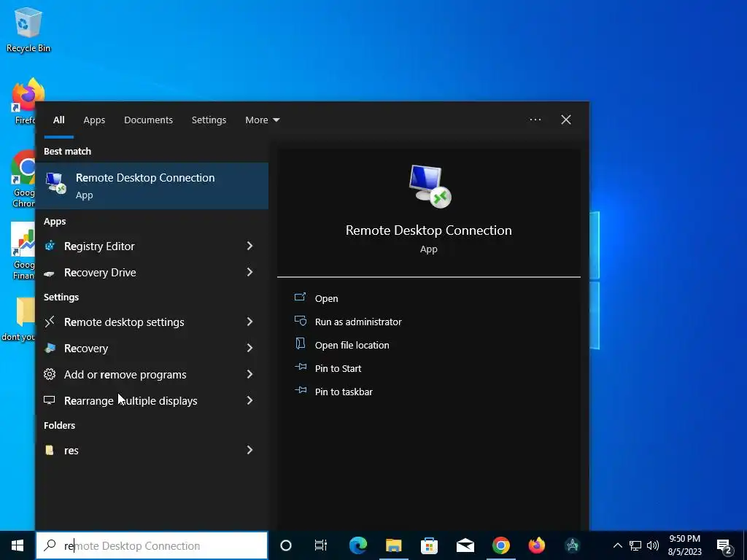Expand Add or remove programs chevron

(249, 374)
